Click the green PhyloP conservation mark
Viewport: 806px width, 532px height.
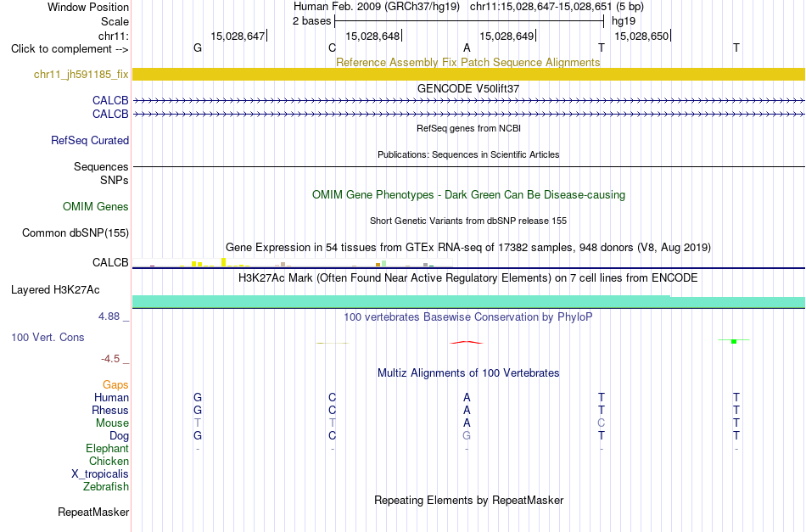734,341
